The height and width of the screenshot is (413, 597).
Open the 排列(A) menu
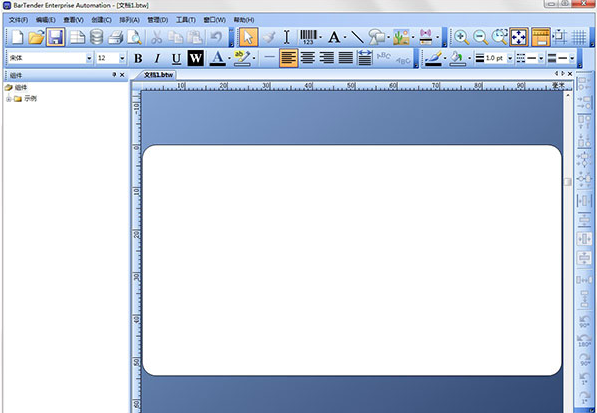129,20
